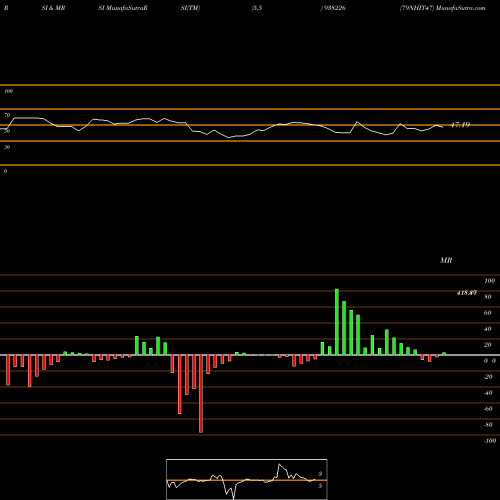Screen dimensions: 500x500
Task: Click the 'SI MunafaSutraR' header label
Action: pos(123,8)
